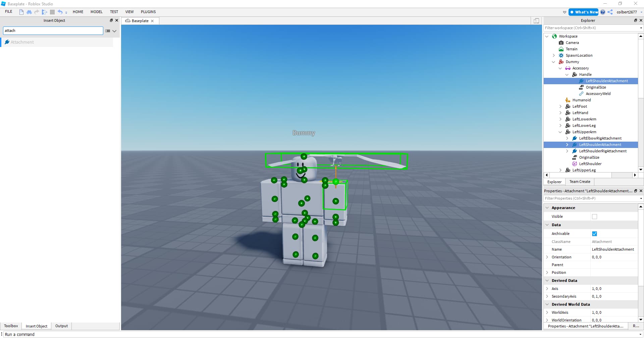
Task: Expand the LeftFoot node
Action: click(x=560, y=106)
